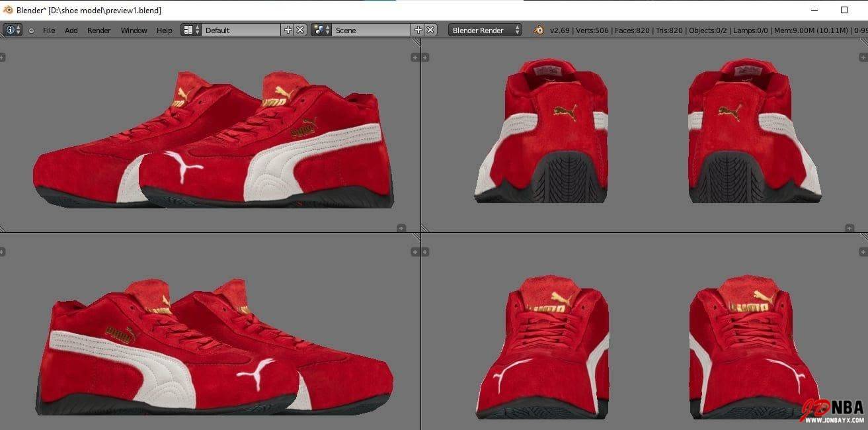Viewport: 868px width, 430px height.
Task: Show the hidden header of the top-right viewport
Action: pyautogui.click(x=849, y=228)
